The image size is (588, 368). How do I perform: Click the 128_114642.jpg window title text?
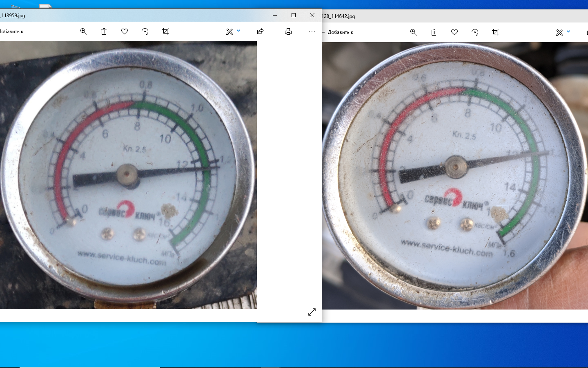339,16
